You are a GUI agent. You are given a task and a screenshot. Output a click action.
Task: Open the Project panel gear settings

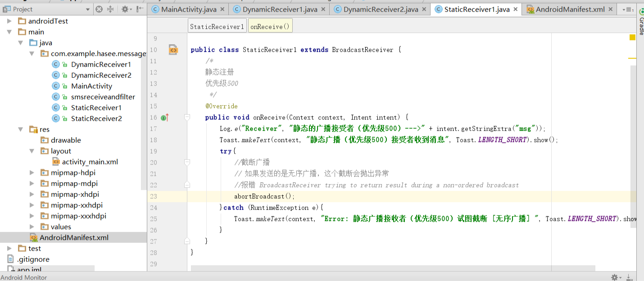pos(125,9)
